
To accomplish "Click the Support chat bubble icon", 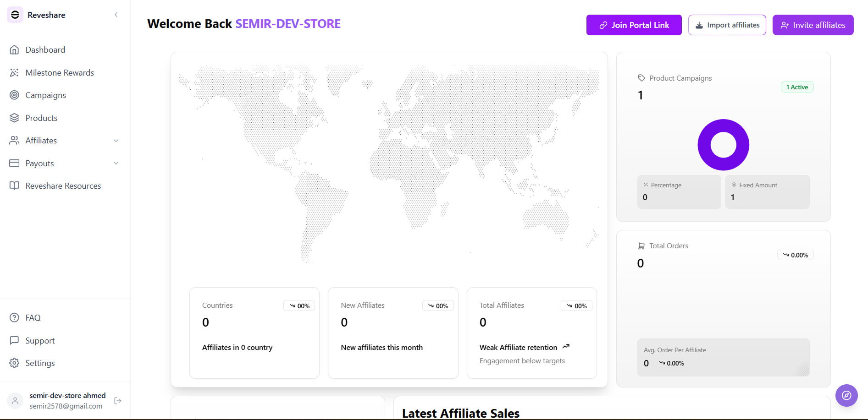I will (15, 340).
